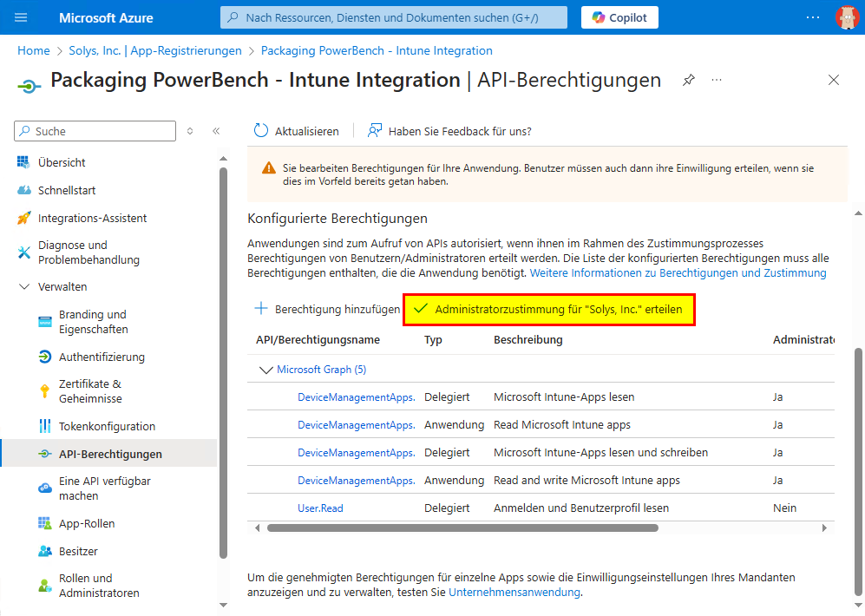Click the plus icon to add permission
Viewport: 865px width, 616px height.
coord(260,309)
